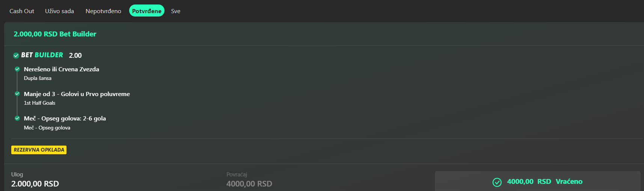
Task: Click the 2.00 odds value
Action: tap(75, 56)
